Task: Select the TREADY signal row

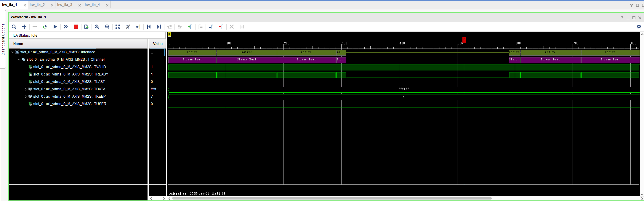Action: 71,74
